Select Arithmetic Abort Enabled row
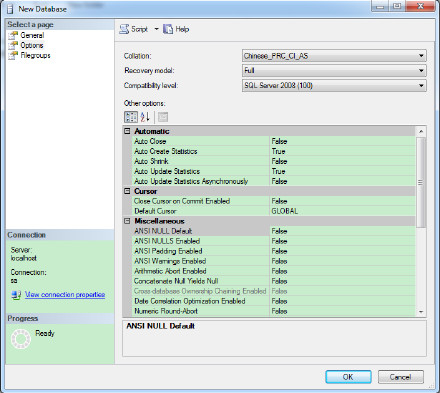Screen dimensions: 440x393 [274, 271]
